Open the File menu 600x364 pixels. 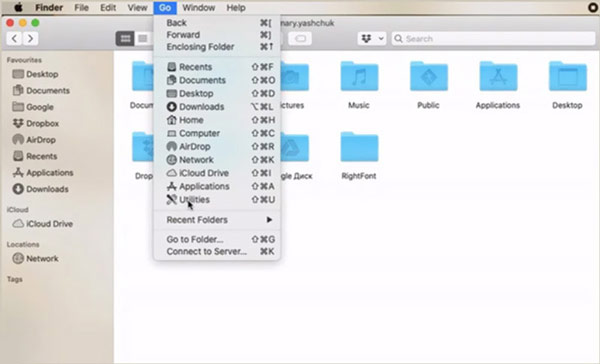pyautogui.click(x=82, y=8)
